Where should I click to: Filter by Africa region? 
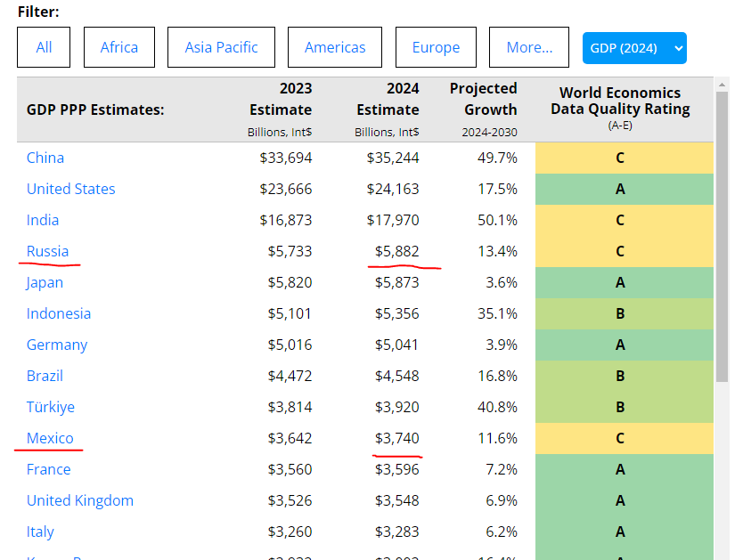(118, 47)
